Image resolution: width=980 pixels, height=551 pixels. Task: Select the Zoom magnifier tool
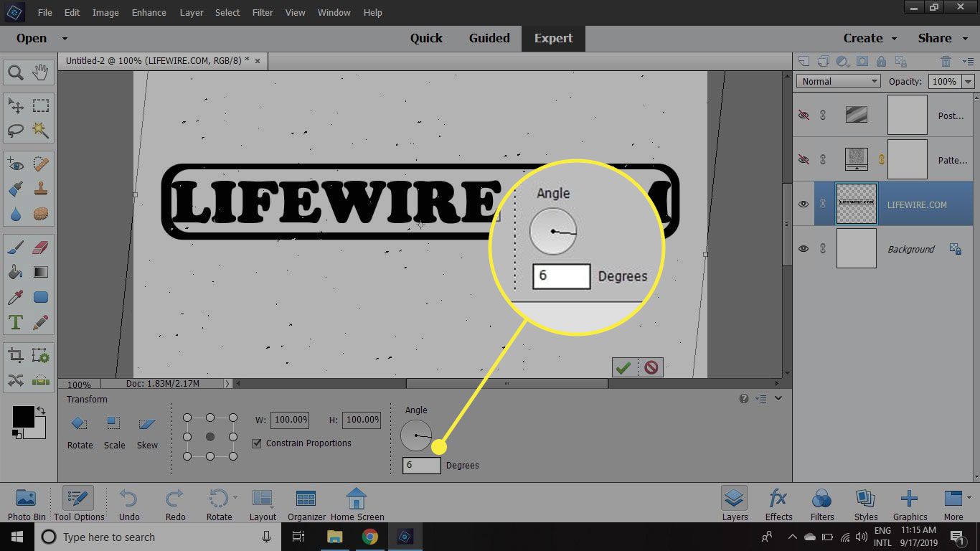[x=16, y=72]
